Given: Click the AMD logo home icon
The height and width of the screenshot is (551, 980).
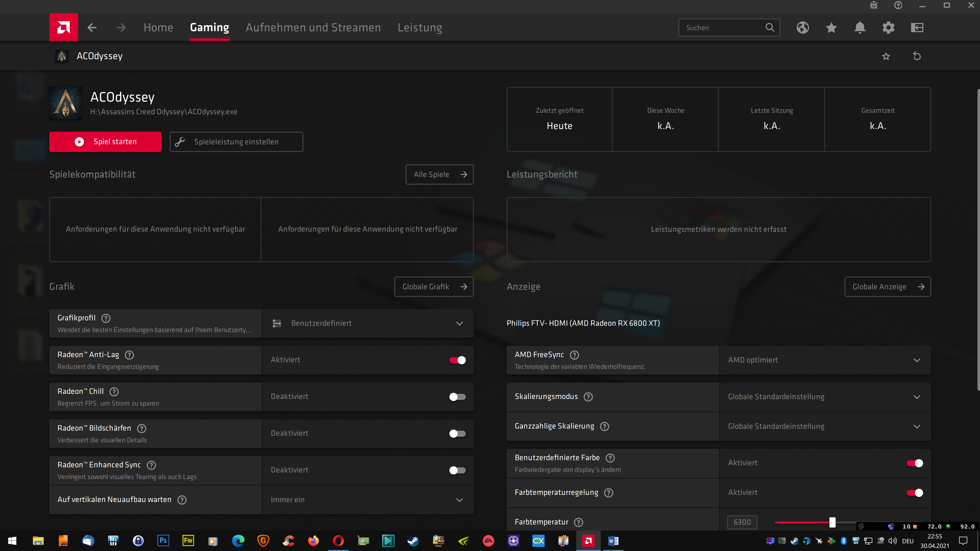Looking at the screenshot, I should [x=64, y=27].
